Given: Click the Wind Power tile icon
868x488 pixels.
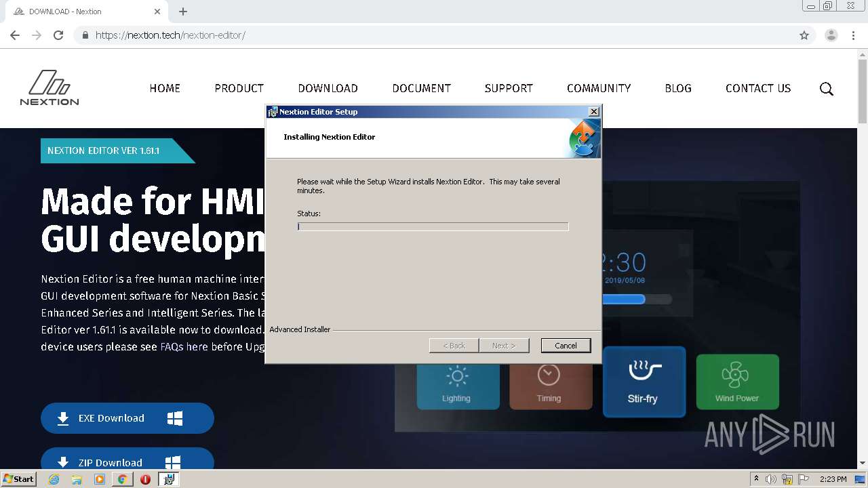Looking at the screenshot, I should click(735, 375).
